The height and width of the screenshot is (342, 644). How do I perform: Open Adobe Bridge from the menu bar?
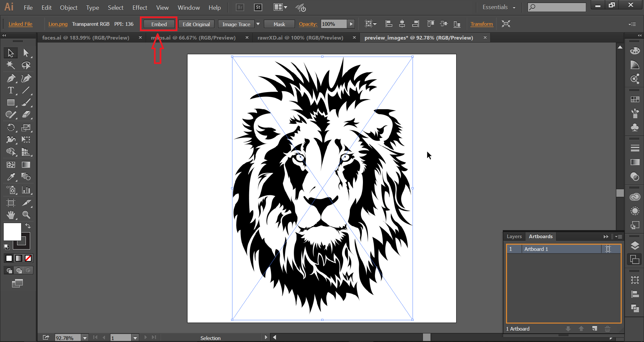[240, 7]
